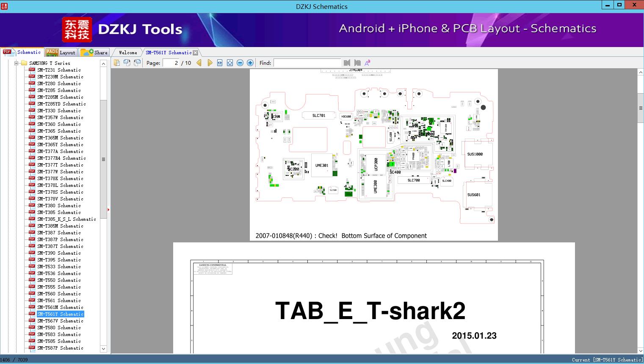
Task: Open SM-T587P Schematic
Action: tap(60, 348)
